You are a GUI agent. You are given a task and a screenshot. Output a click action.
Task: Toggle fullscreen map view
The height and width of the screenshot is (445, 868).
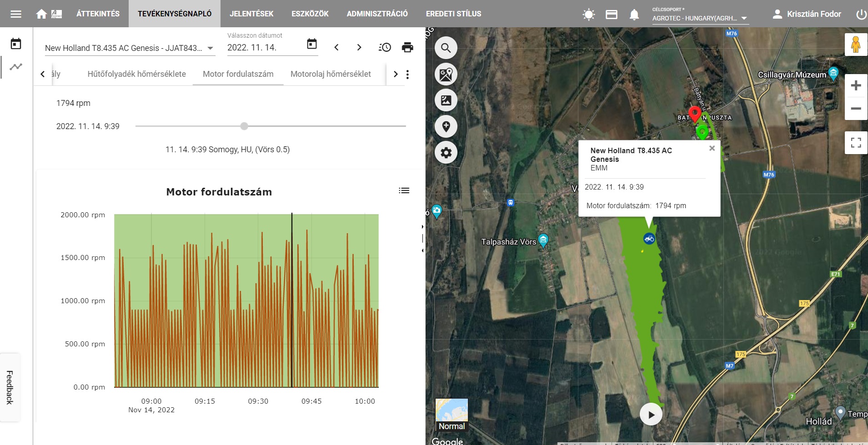(856, 143)
